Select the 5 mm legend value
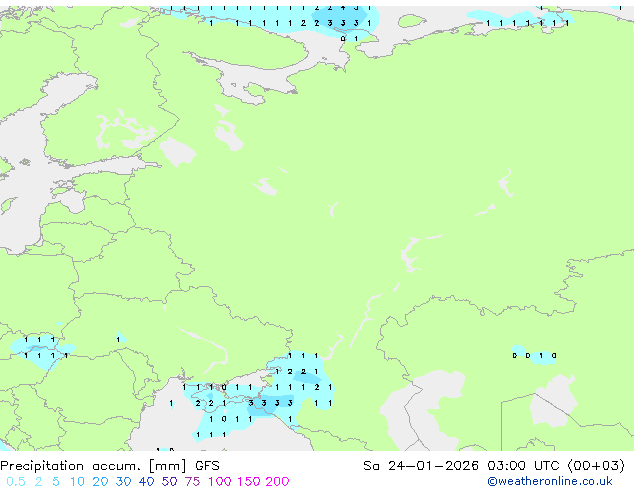 [56, 482]
